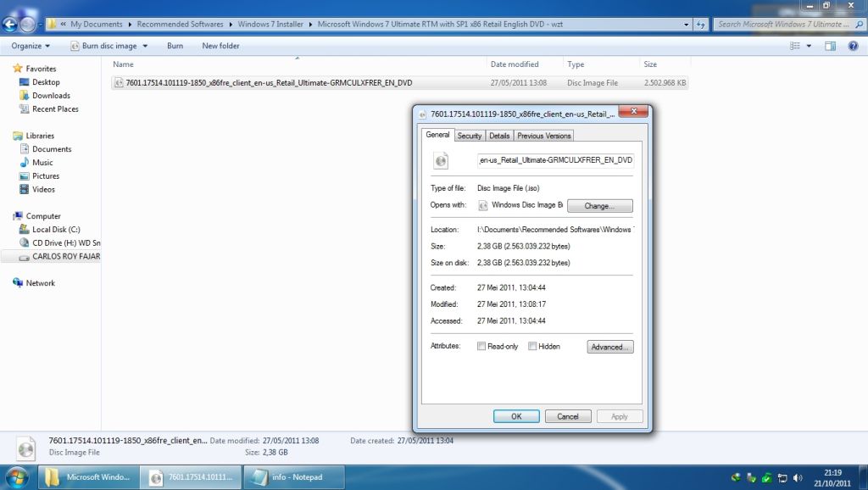This screenshot has width=868, height=490.
Task: Click the Change button for Opens with
Action: coord(599,205)
